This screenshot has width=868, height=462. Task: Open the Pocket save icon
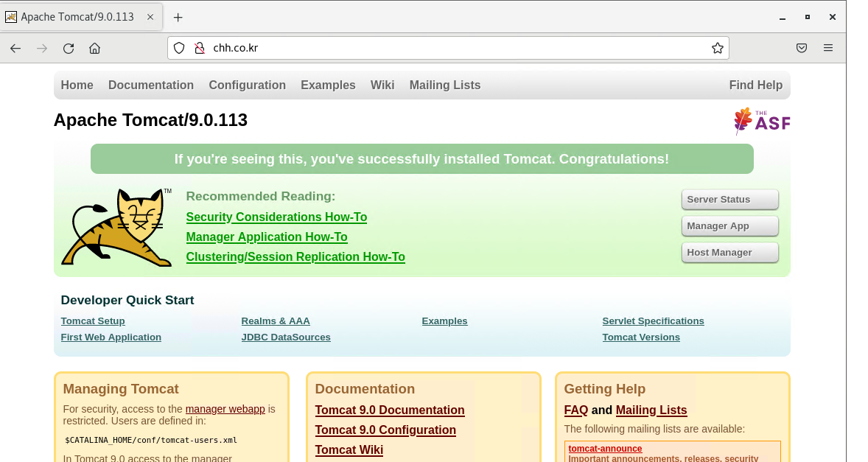tap(802, 48)
